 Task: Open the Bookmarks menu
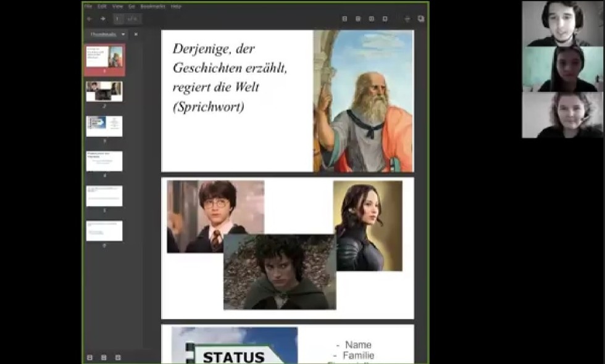click(x=152, y=6)
